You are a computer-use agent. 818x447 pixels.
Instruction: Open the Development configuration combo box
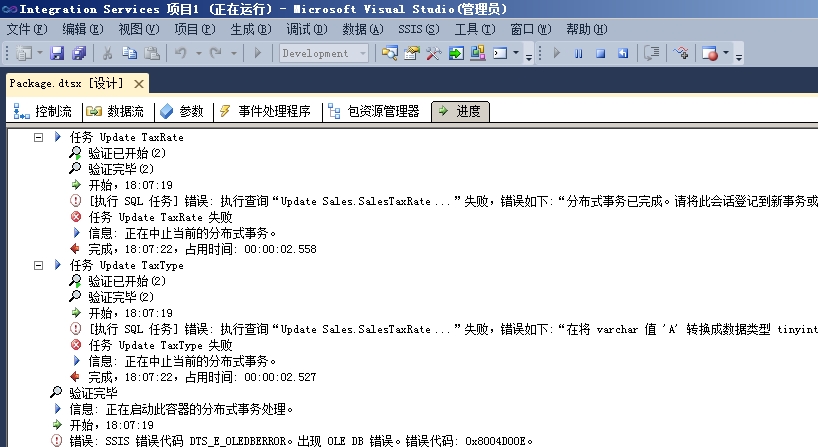click(324, 53)
